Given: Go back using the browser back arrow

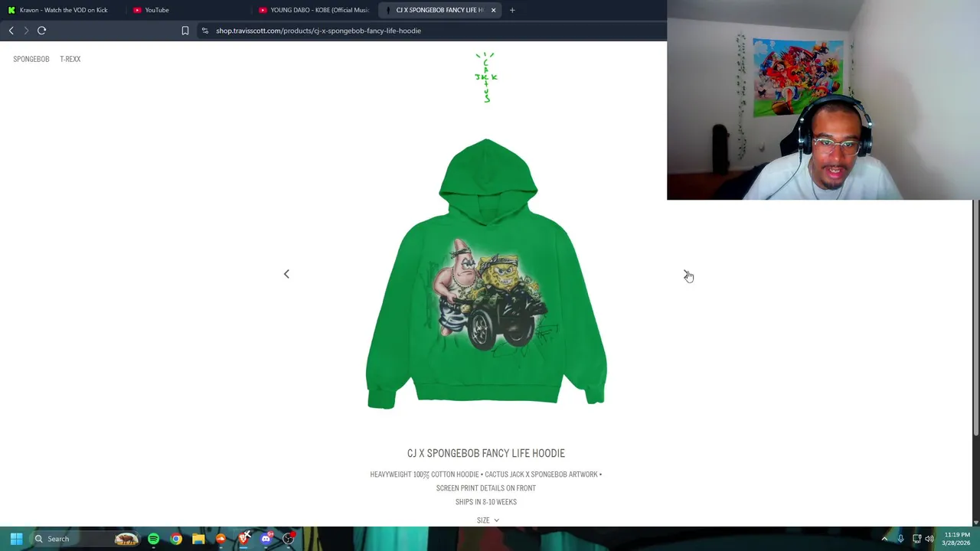Looking at the screenshot, I should click(11, 31).
